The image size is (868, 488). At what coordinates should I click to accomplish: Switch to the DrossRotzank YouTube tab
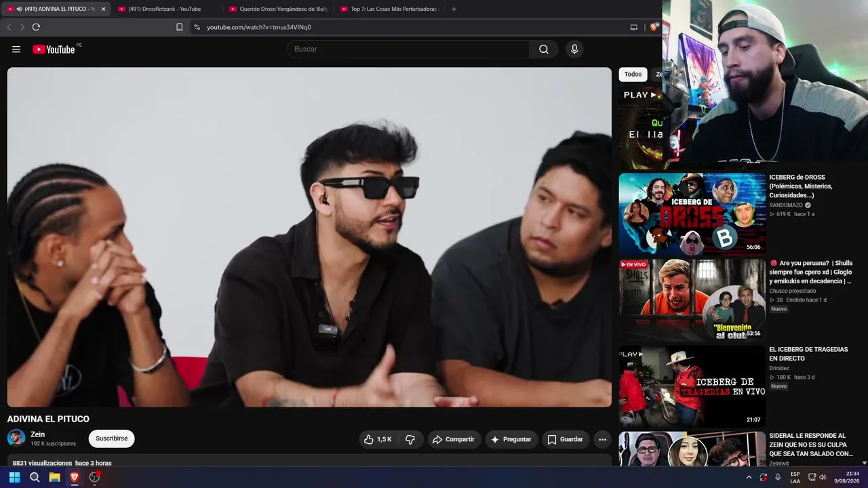point(165,9)
